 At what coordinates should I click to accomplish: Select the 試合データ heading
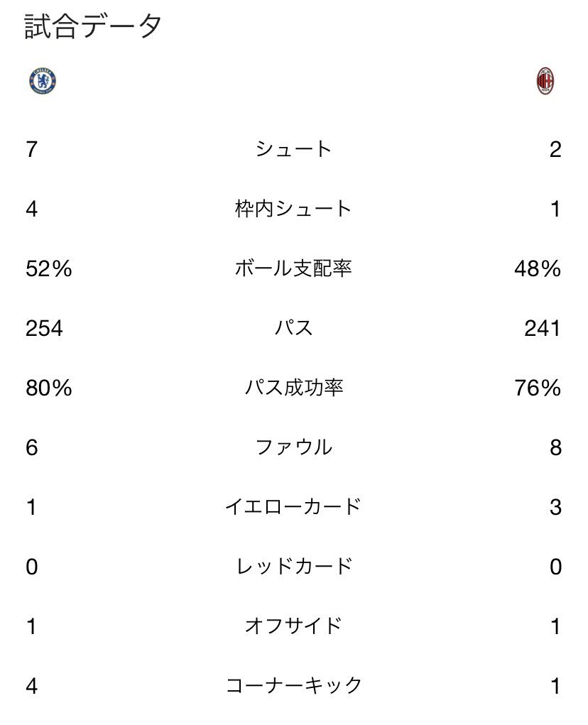coord(93,26)
